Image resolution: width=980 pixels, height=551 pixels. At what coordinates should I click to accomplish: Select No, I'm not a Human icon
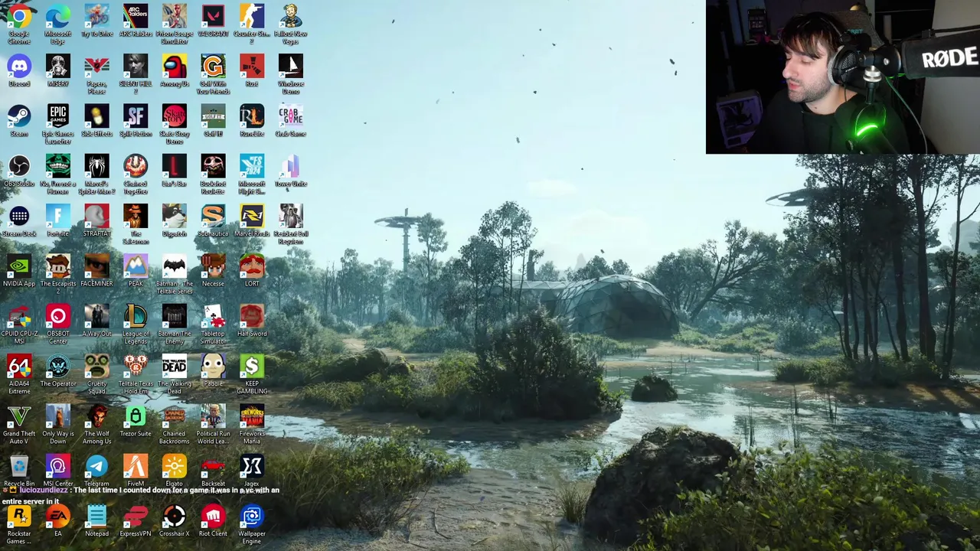point(57,166)
